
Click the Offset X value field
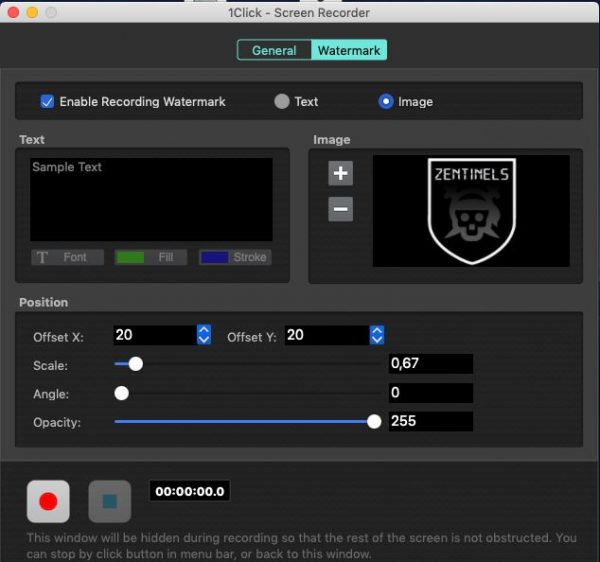[x=155, y=335]
